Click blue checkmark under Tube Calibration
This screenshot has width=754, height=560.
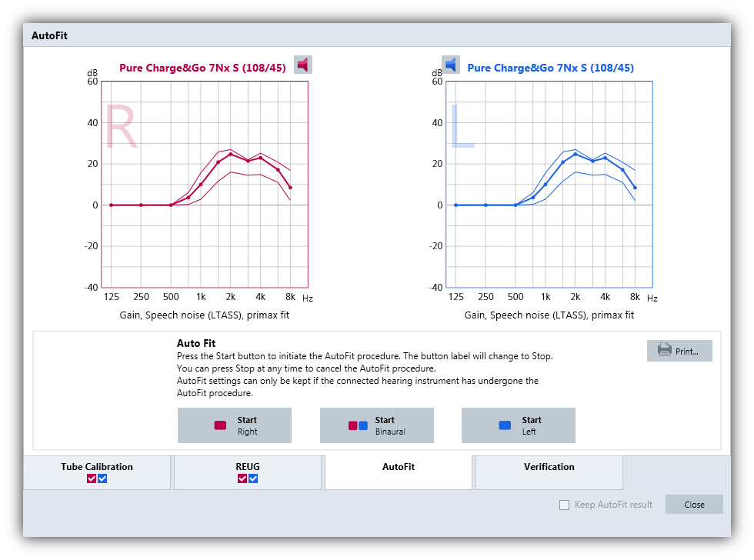point(102,478)
